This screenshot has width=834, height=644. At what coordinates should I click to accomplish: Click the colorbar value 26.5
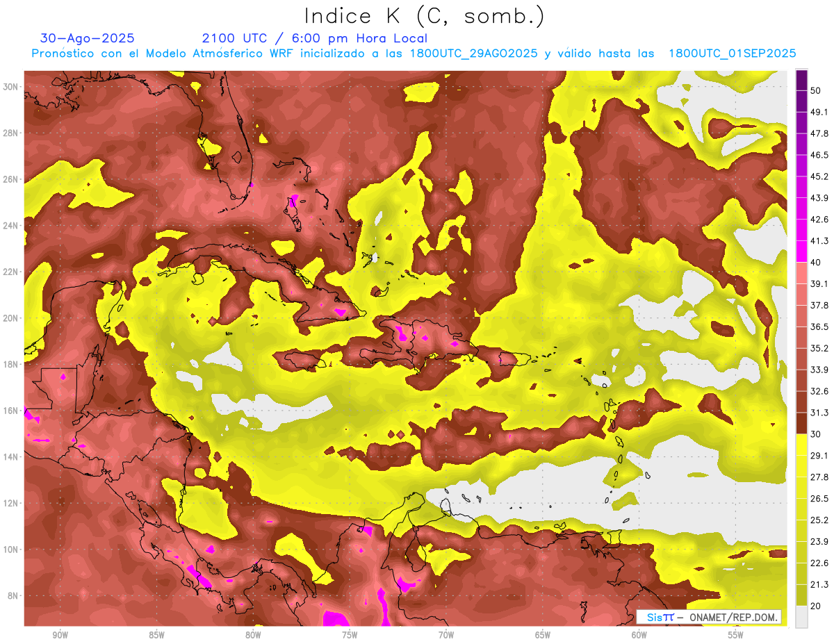click(819, 499)
